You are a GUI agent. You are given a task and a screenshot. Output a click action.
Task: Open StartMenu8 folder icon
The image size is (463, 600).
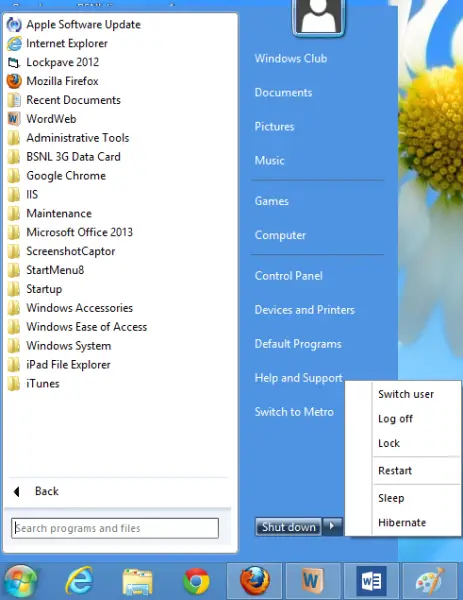click(x=14, y=270)
